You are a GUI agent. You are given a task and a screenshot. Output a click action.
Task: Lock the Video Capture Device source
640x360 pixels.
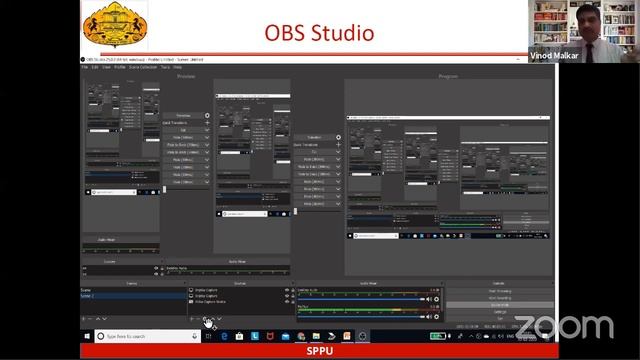[293, 302]
